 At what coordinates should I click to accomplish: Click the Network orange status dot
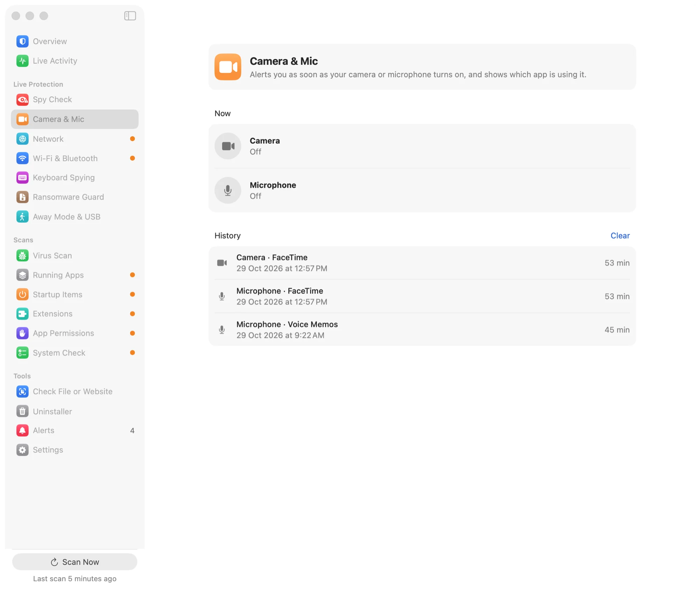132,139
